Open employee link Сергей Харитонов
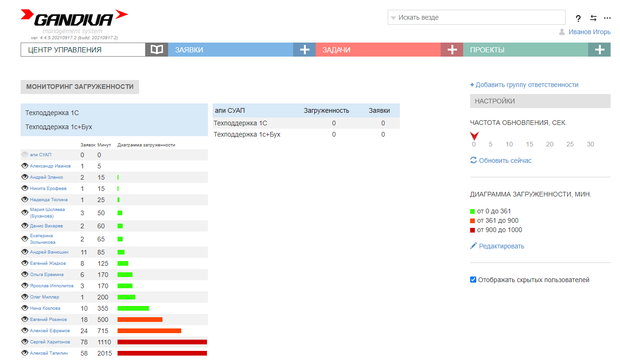 point(50,342)
